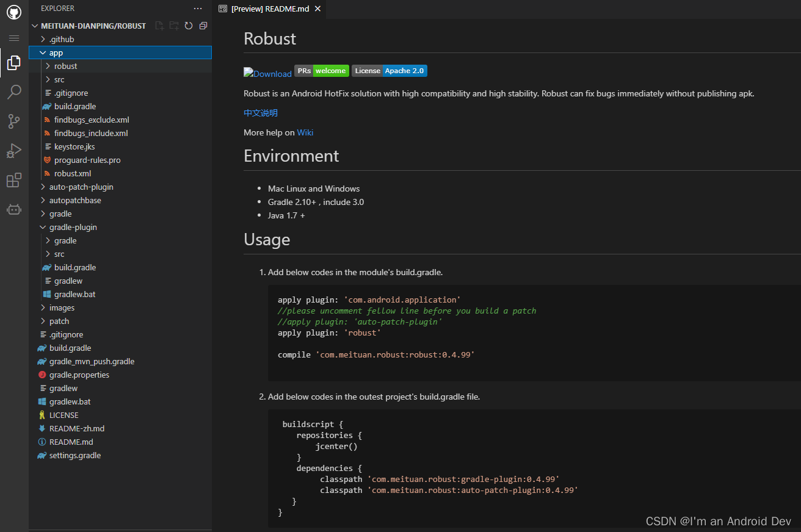Open the 中文说明 link
The height and width of the screenshot is (532, 801).
pos(261,113)
